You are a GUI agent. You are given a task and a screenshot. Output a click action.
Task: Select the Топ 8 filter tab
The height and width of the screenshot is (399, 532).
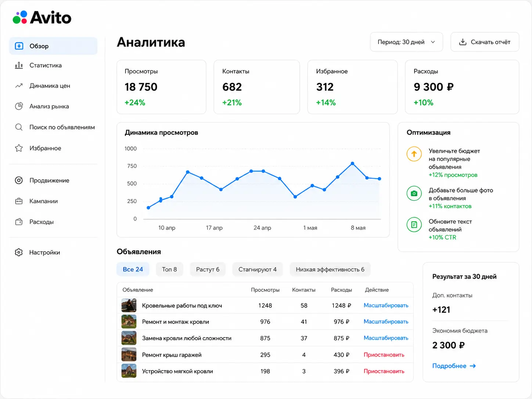pos(169,269)
